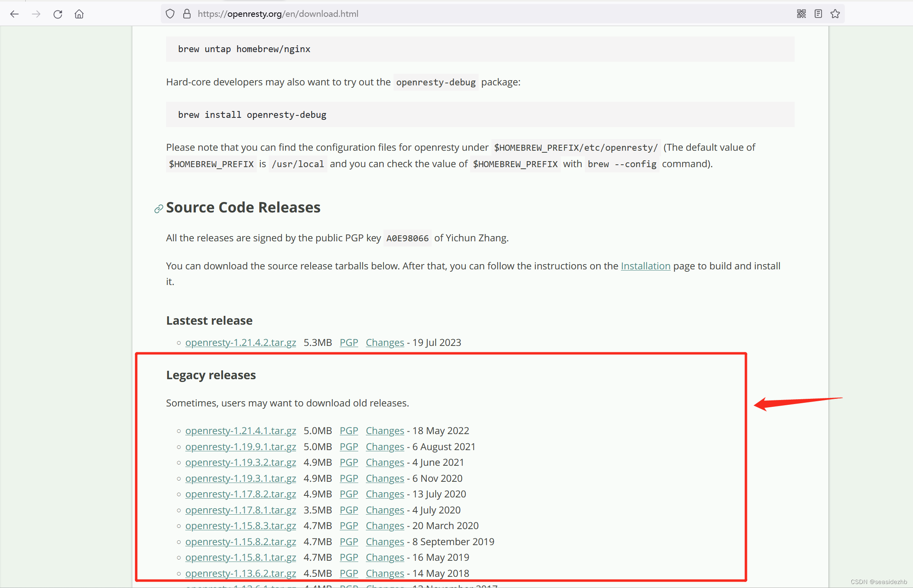913x588 pixels.
Task: View Changes for 4 July 2020 release
Action: point(385,510)
